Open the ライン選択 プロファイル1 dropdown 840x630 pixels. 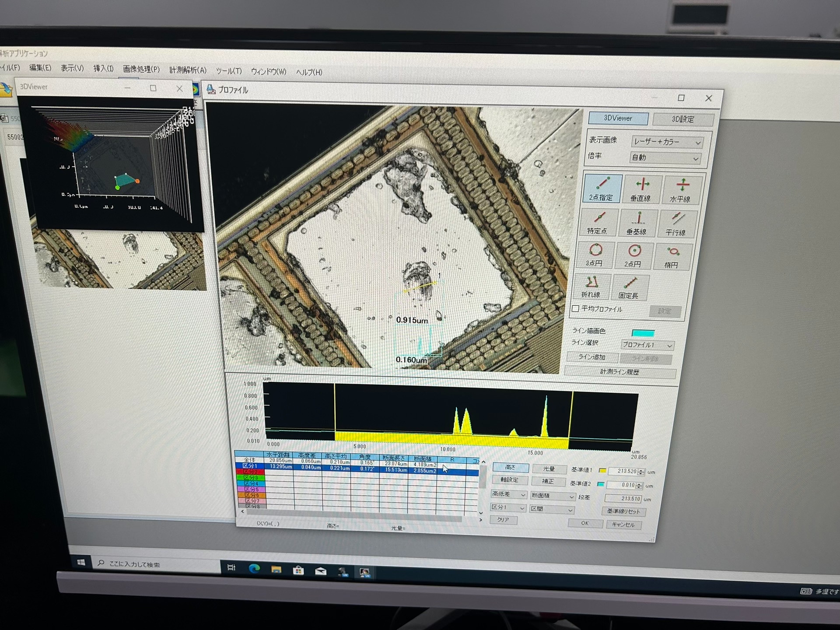[x=647, y=345]
